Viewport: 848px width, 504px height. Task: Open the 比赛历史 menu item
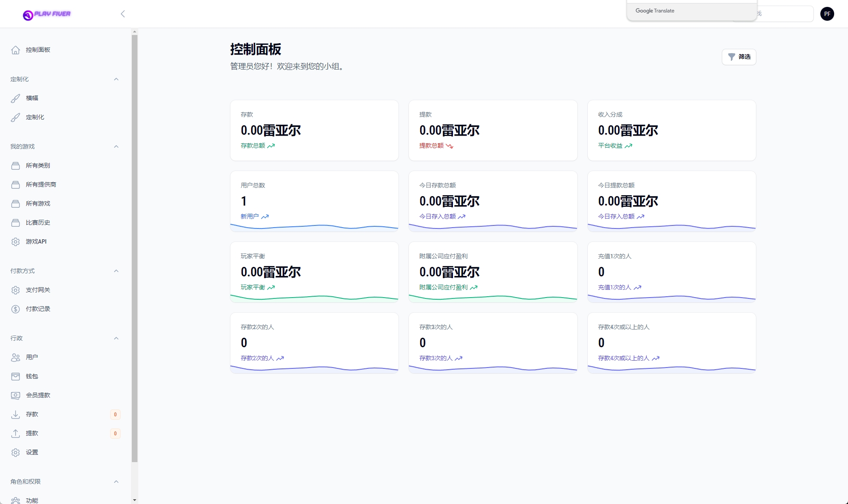pyautogui.click(x=38, y=223)
